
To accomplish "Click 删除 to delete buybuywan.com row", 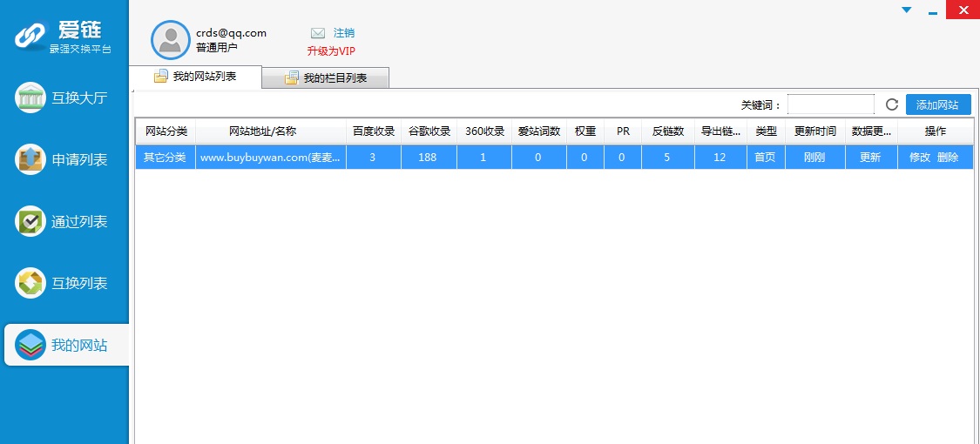I will (x=948, y=158).
